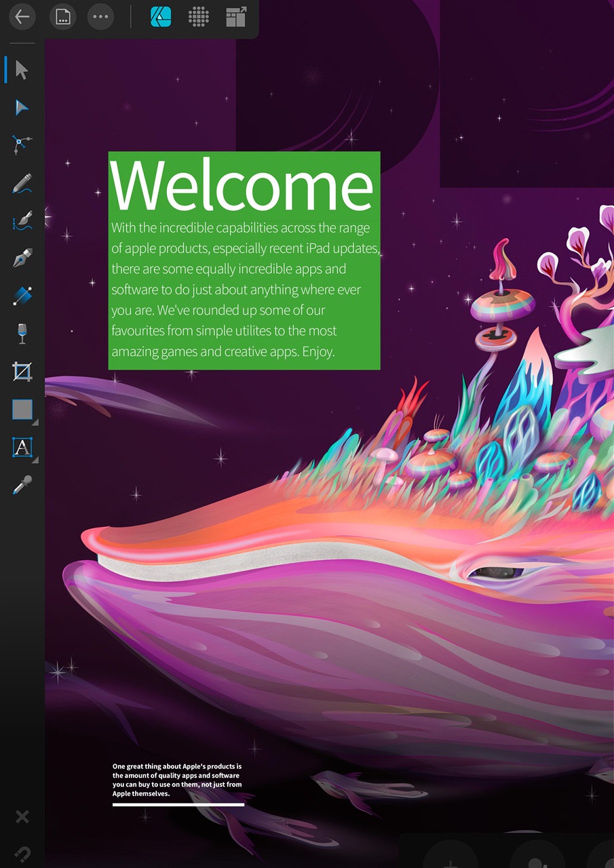Switch to the Export persona

(x=236, y=17)
